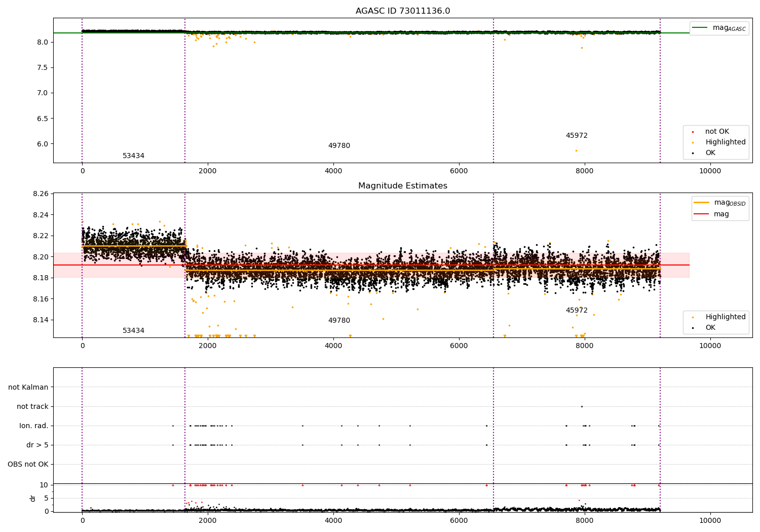Click OBSID label 45972 in Magnitude Estimates plot
The height and width of the screenshot is (532, 760).
tap(577, 311)
